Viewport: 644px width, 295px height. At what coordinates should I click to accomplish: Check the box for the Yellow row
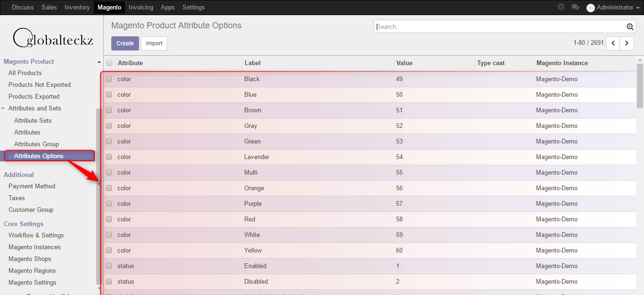click(x=109, y=250)
